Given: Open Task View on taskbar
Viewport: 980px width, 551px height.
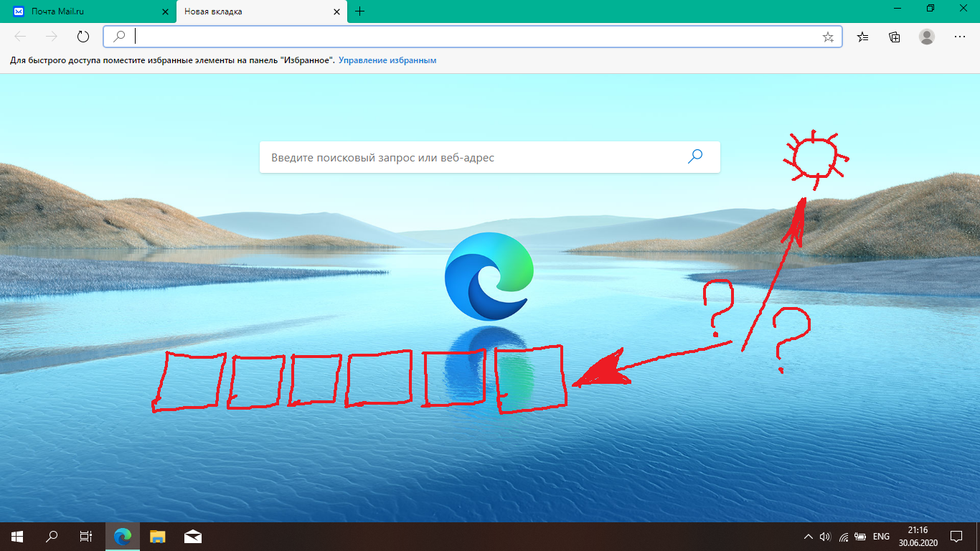Looking at the screenshot, I should [85, 536].
